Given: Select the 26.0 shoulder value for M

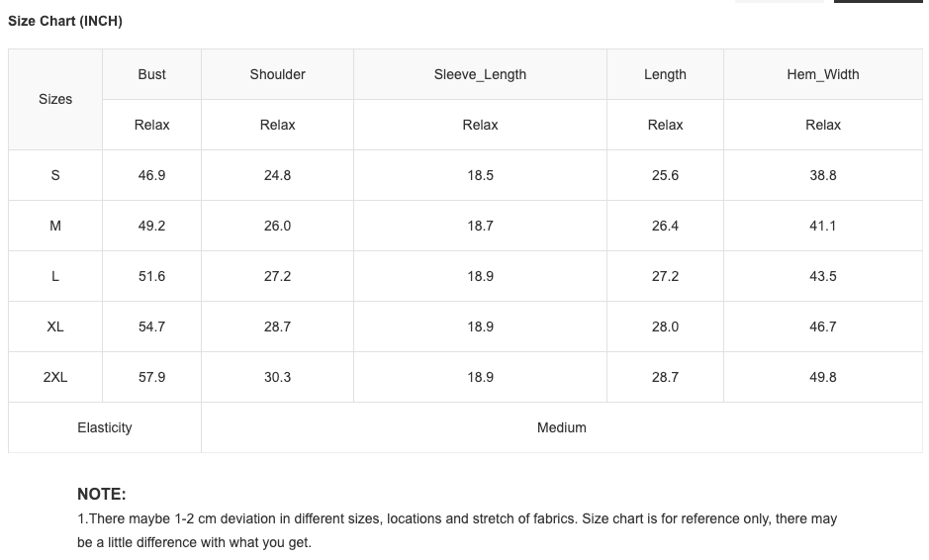Looking at the screenshot, I should (278, 226).
